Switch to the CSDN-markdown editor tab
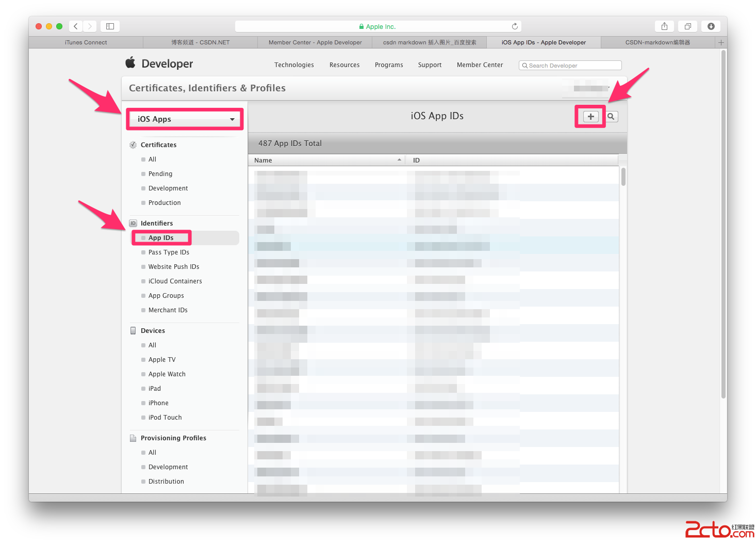 tap(658, 42)
